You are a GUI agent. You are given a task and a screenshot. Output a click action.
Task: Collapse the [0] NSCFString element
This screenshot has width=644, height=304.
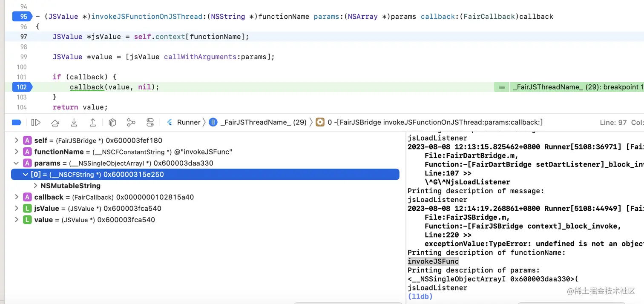25,174
